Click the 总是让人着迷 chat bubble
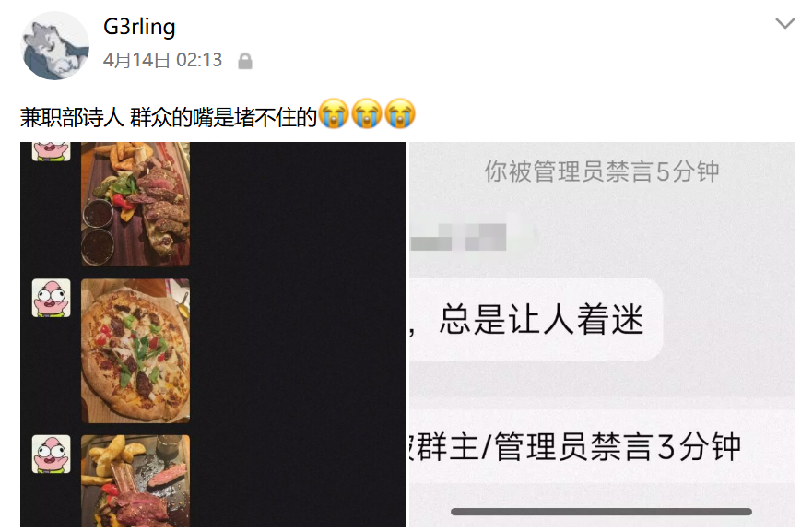 pos(536,319)
